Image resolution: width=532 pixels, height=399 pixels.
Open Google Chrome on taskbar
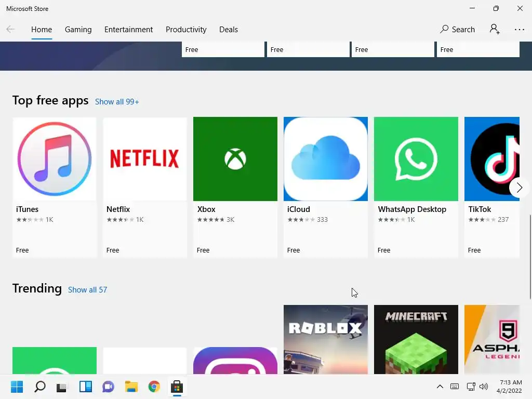coord(154,387)
